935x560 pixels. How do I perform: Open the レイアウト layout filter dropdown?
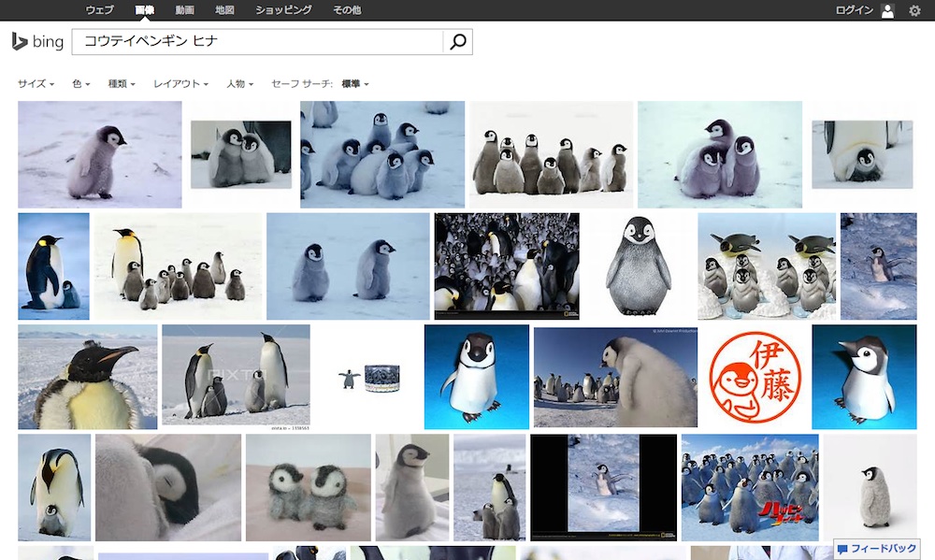click(x=180, y=84)
